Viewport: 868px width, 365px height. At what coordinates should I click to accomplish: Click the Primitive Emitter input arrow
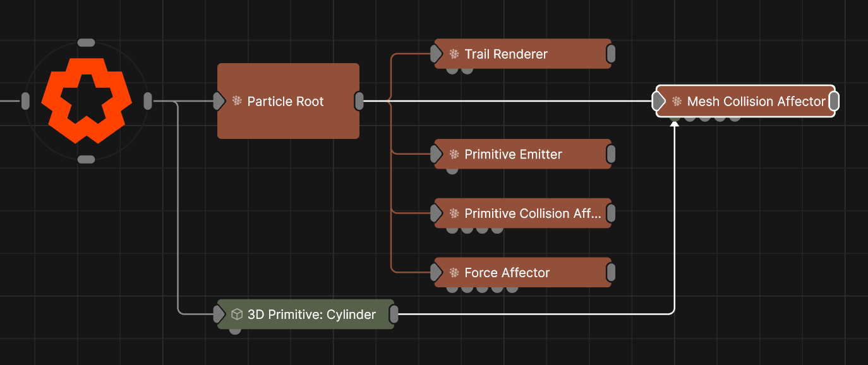(437, 154)
